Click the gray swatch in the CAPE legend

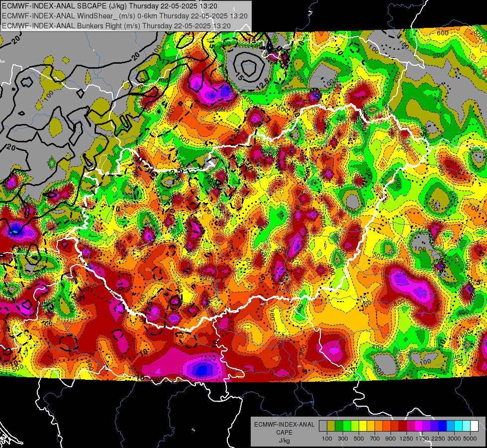point(323,426)
